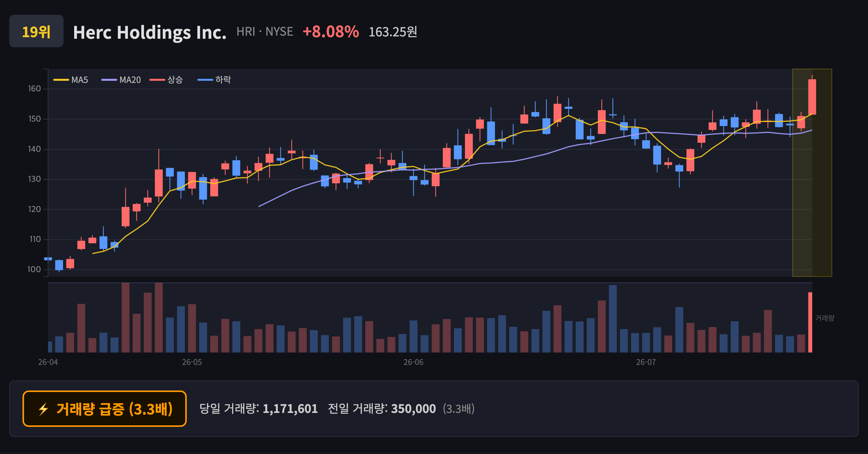Click the 110 price axis label
The height and width of the screenshot is (454, 868).
click(35, 239)
